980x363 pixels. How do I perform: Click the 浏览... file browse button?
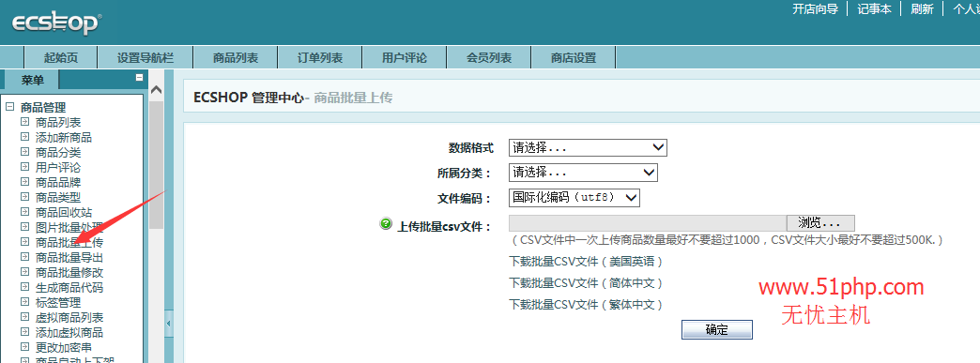pyautogui.click(x=820, y=223)
